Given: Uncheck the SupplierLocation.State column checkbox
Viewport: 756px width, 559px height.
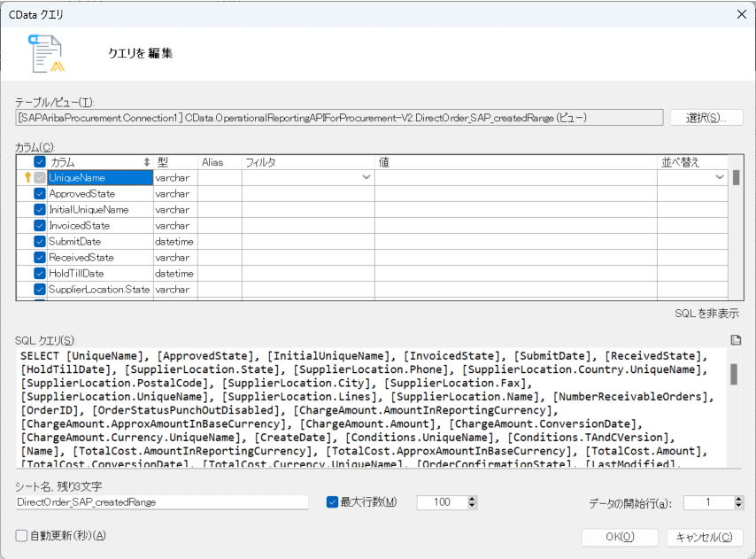Looking at the screenshot, I should coord(40,290).
